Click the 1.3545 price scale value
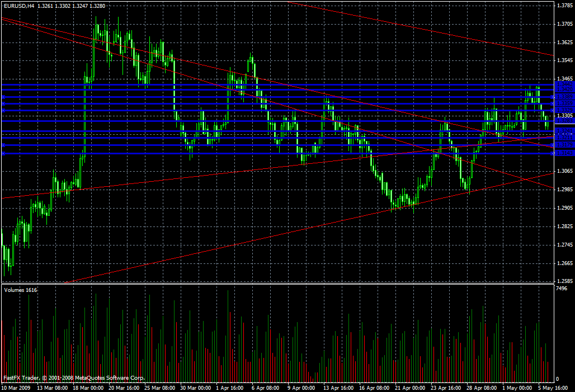Image resolution: width=575 pixels, height=392 pixels. (565, 60)
